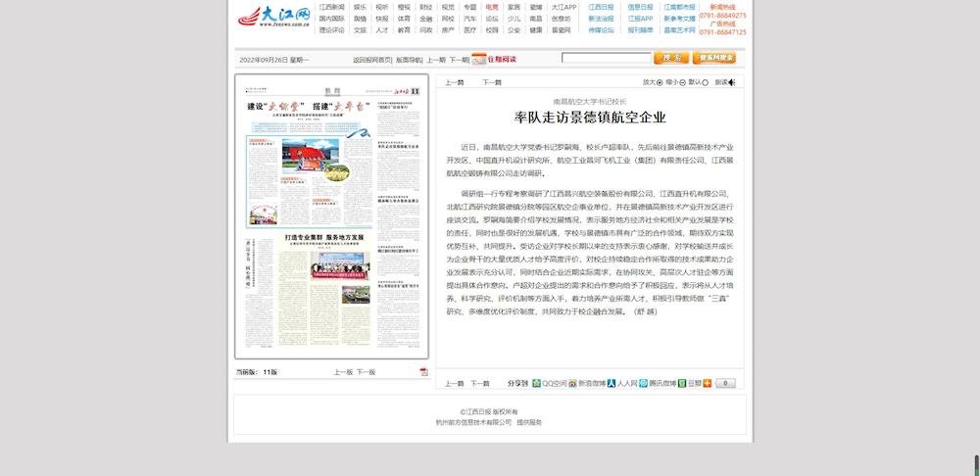Select the 放大 font size radio
This screenshot has width=980, height=476.
(x=660, y=82)
